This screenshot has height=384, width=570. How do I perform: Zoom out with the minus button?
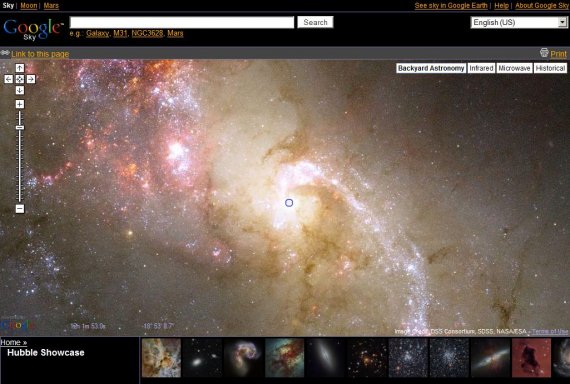pos(20,209)
